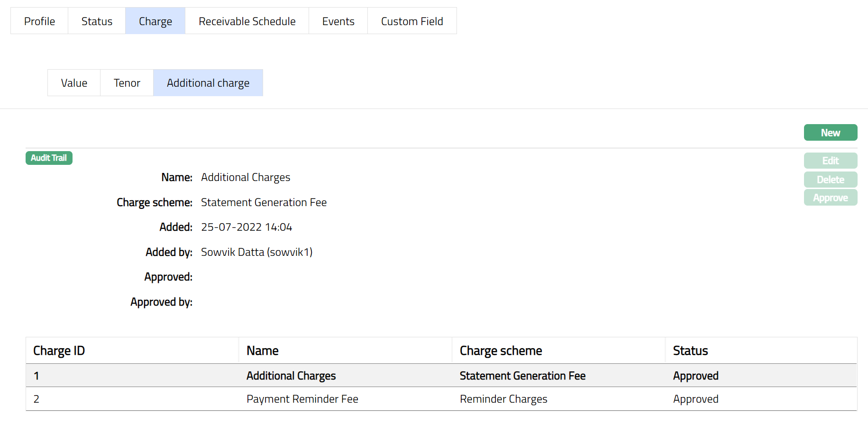Select the Additional Charges row in table
868x424 pixels.
point(291,376)
